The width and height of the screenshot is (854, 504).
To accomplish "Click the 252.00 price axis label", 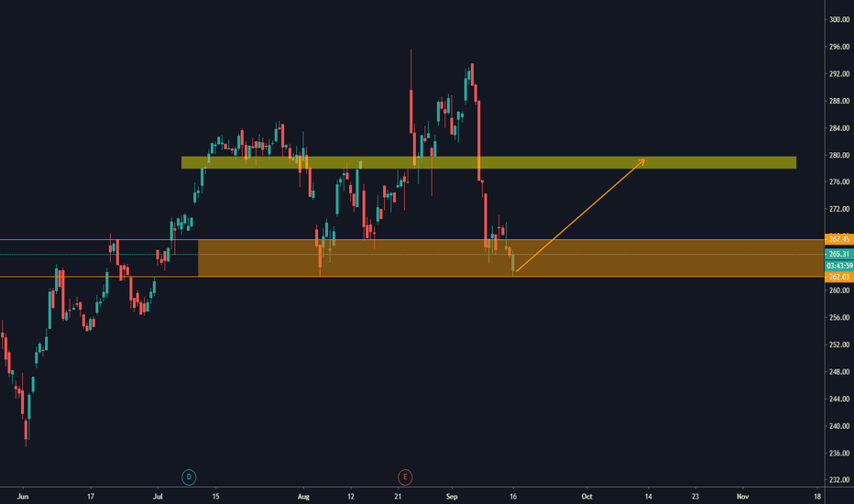I will point(839,345).
